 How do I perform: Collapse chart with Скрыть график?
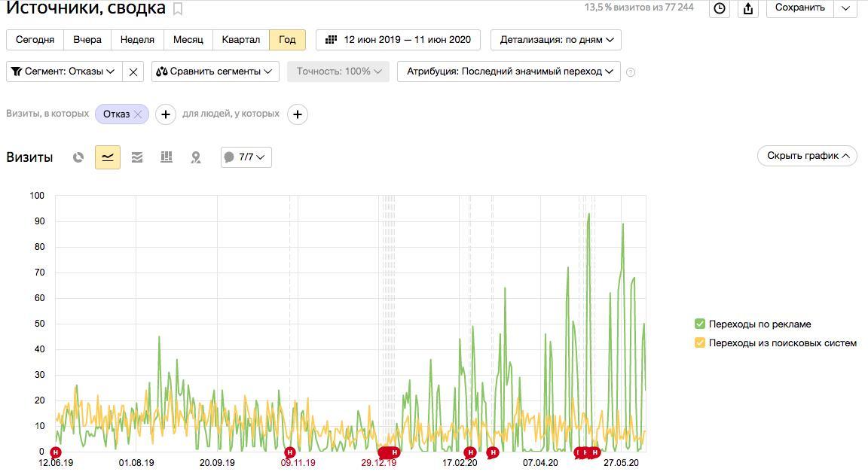tap(807, 156)
